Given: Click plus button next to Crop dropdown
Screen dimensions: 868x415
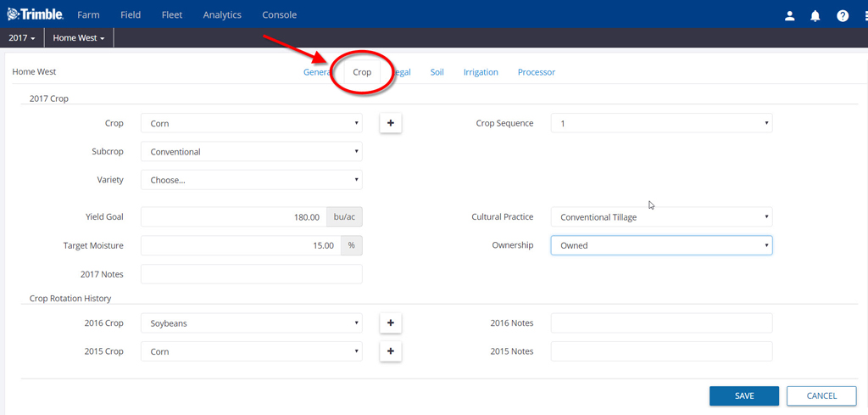Looking at the screenshot, I should [x=390, y=123].
